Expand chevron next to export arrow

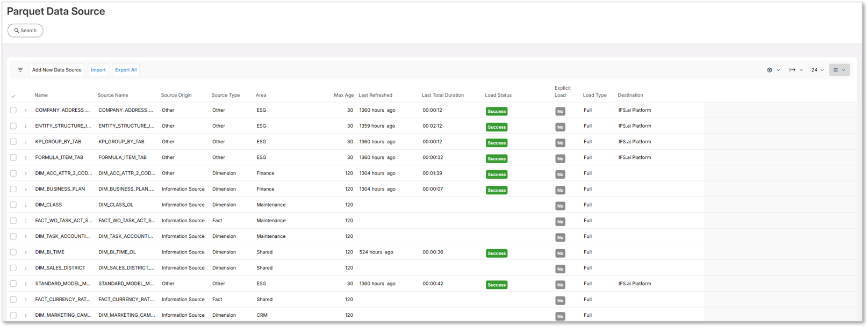click(x=801, y=70)
